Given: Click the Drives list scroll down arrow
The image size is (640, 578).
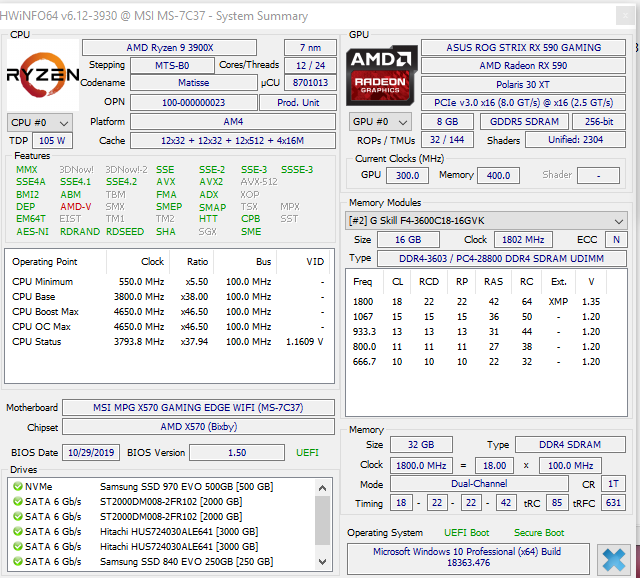Looking at the screenshot, I should point(322,562).
